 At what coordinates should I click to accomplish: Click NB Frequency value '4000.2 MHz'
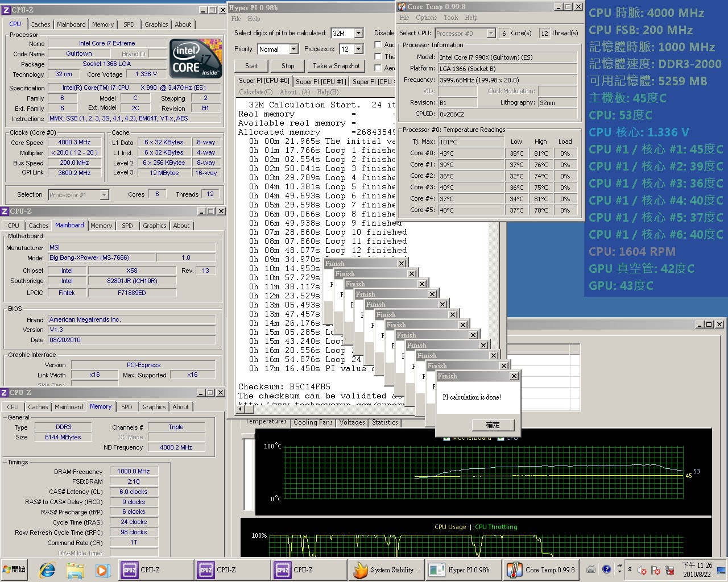(x=176, y=447)
